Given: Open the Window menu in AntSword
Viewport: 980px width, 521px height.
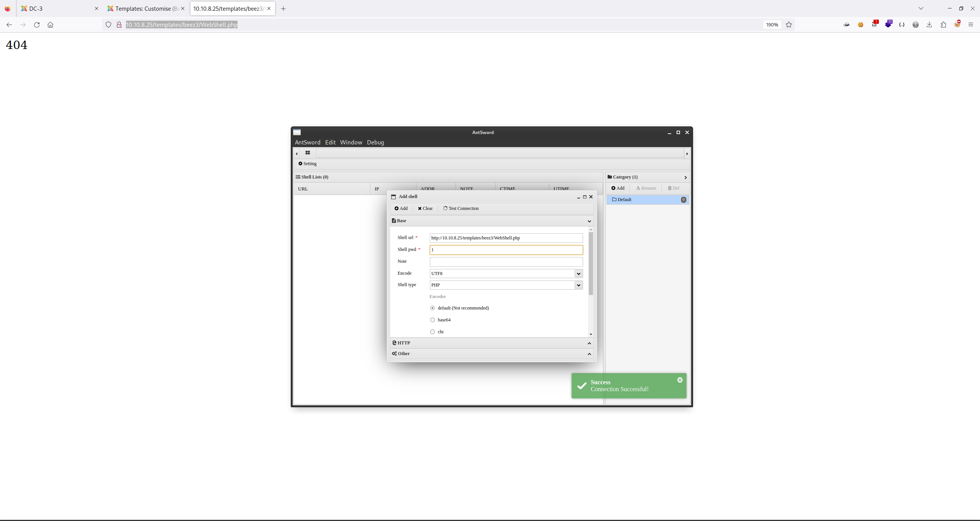Looking at the screenshot, I should 351,142.
